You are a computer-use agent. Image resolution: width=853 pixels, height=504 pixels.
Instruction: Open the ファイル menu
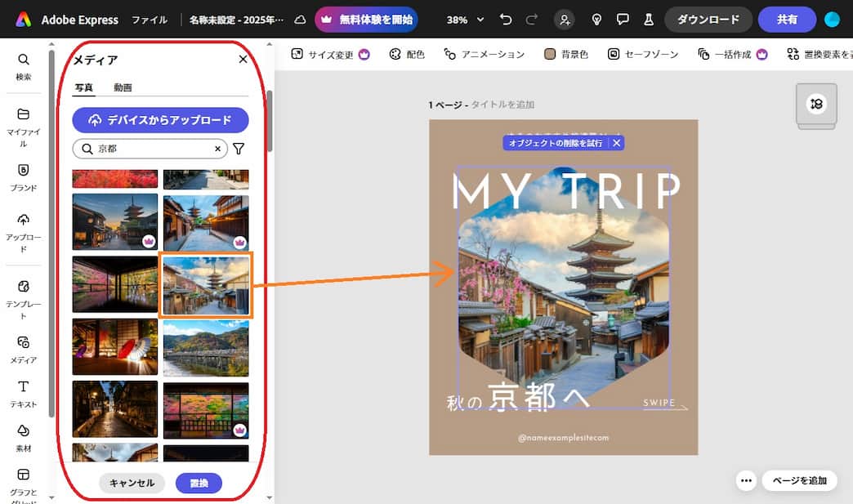(x=150, y=19)
